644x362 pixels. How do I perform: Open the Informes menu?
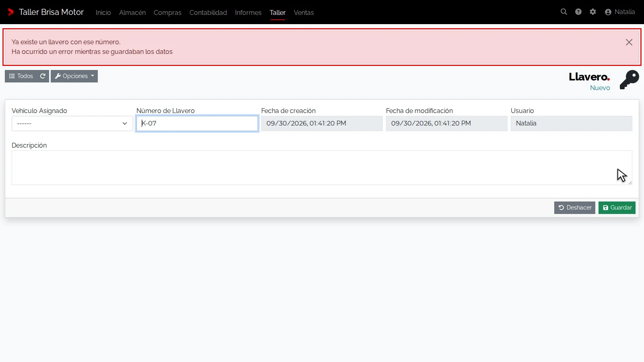coord(248,12)
